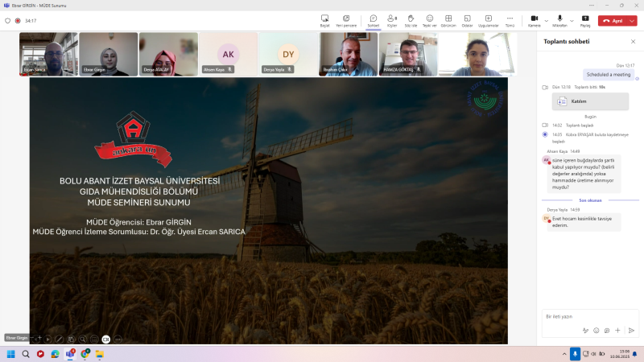Open the Başlat toolbar option
This screenshot has height=362, width=644.
point(324,21)
